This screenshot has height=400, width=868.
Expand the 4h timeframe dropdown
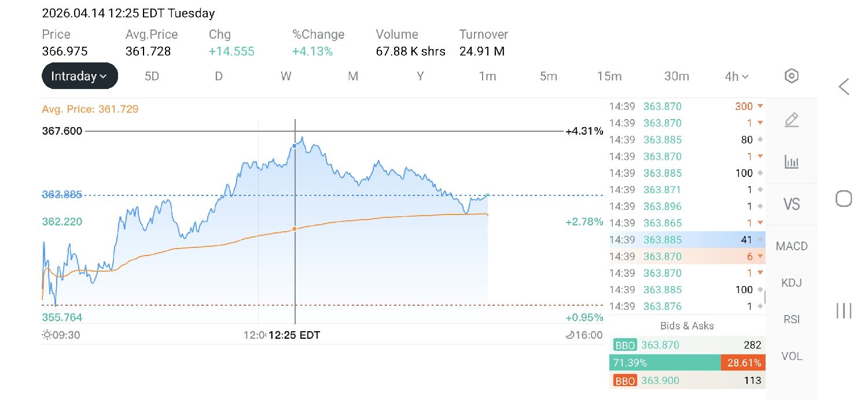pyautogui.click(x=737, y=76)
